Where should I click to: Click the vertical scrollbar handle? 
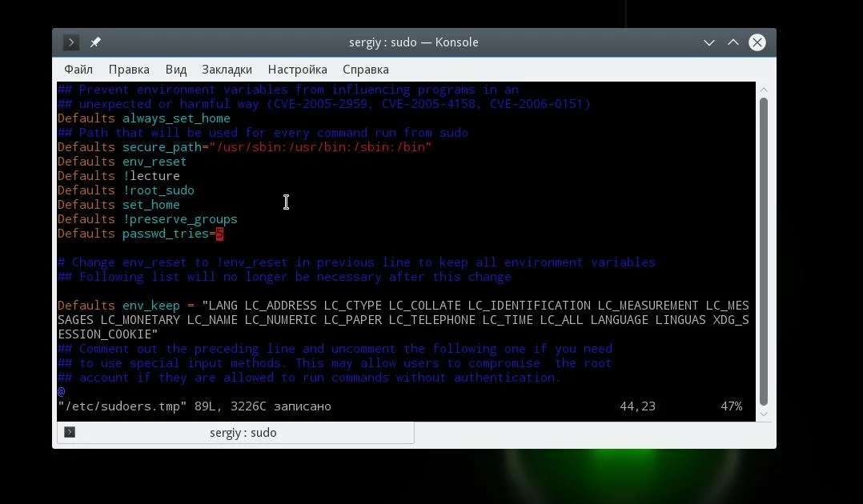[764, 251]
